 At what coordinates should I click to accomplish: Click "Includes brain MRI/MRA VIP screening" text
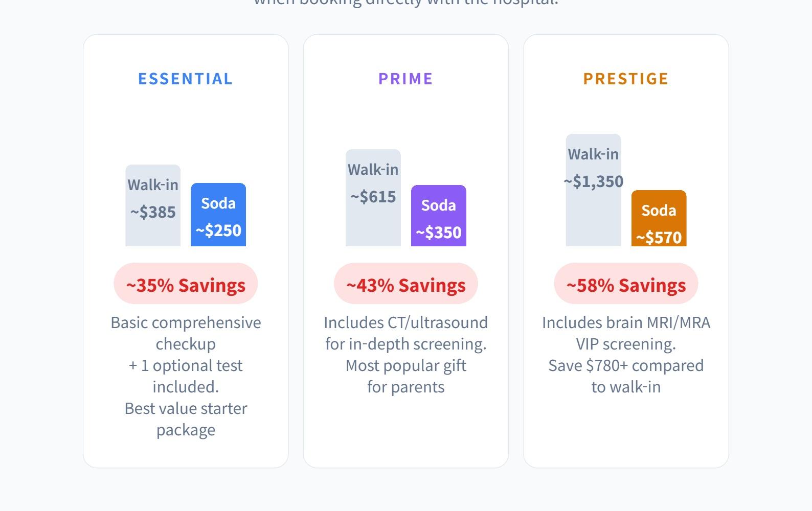pyautogui.click(x=626, y=333)
